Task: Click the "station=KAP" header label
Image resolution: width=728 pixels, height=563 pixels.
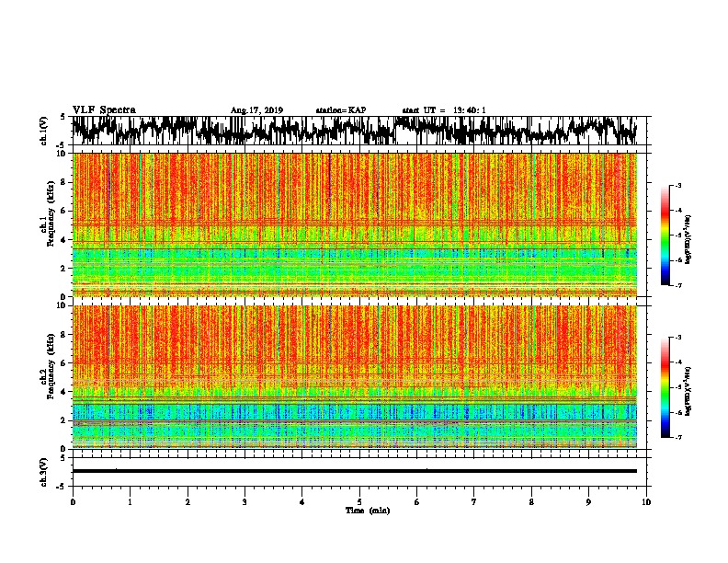Action: 341,110
